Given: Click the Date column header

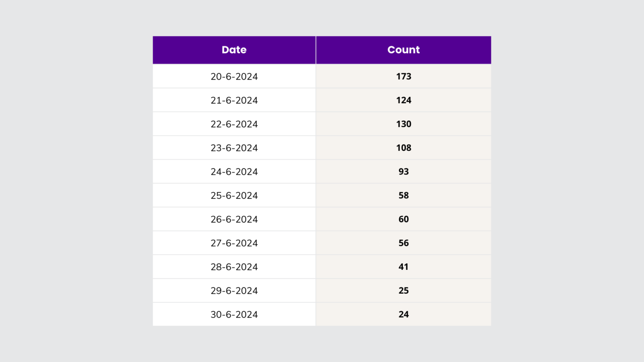Looking at the screenshot, I should (x=234, y=50).
